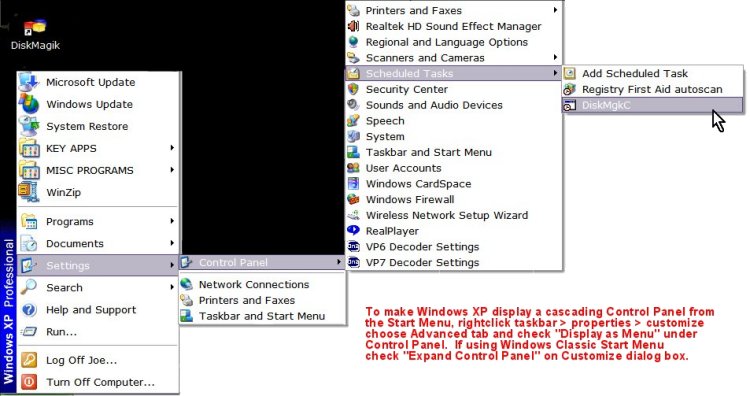This screenshot has height=396, width=750.
Task: Expand the Scheduled Tasks submenu arrow
Action: pyautogui.click(x=555, y=73)
